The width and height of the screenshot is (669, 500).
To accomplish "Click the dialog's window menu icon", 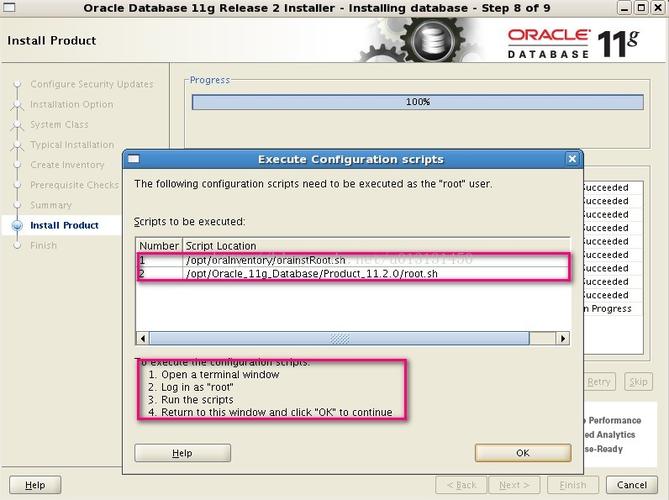I will coord(134,159).
